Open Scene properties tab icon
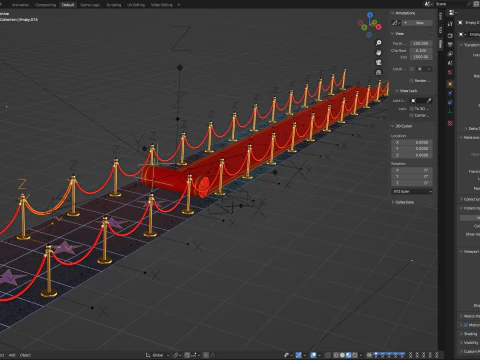The width and height of the screenshot is (480, 360). tap(450, 63)
